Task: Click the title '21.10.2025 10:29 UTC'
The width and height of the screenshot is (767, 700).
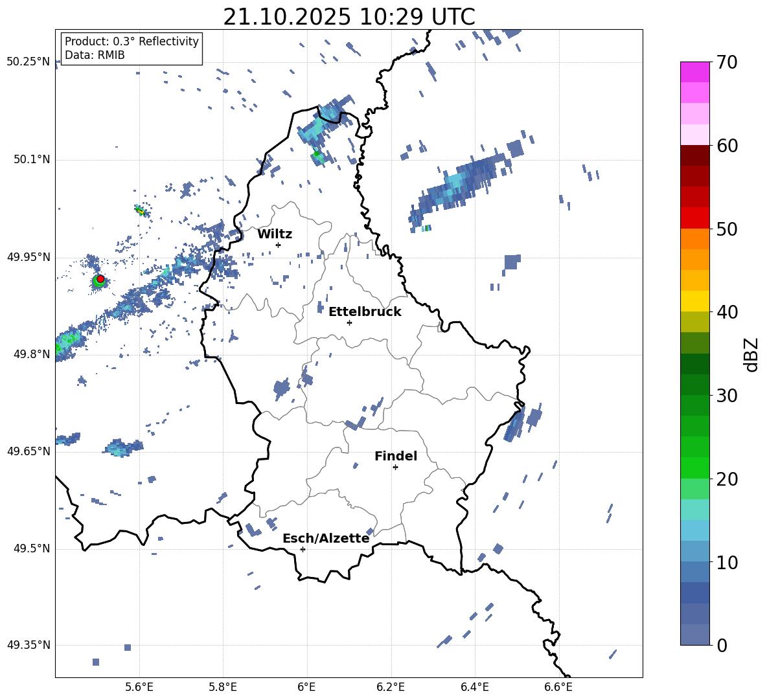Action: point(349,17)
